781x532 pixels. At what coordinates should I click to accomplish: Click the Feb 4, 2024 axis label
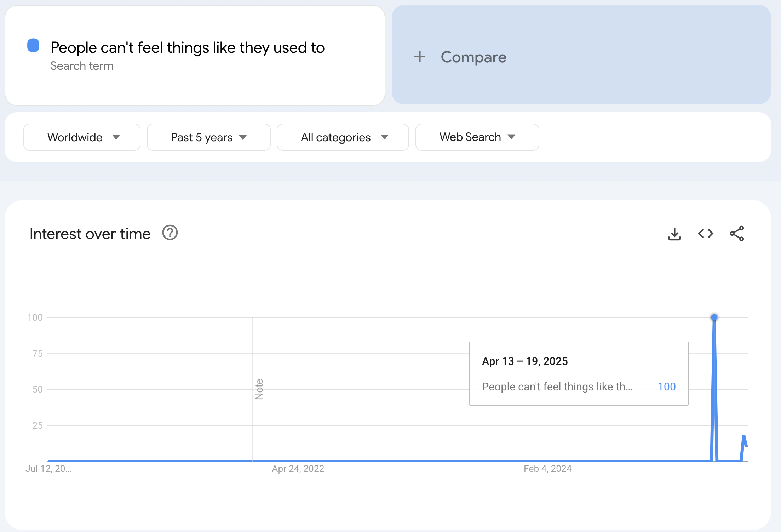pos(548,469)
